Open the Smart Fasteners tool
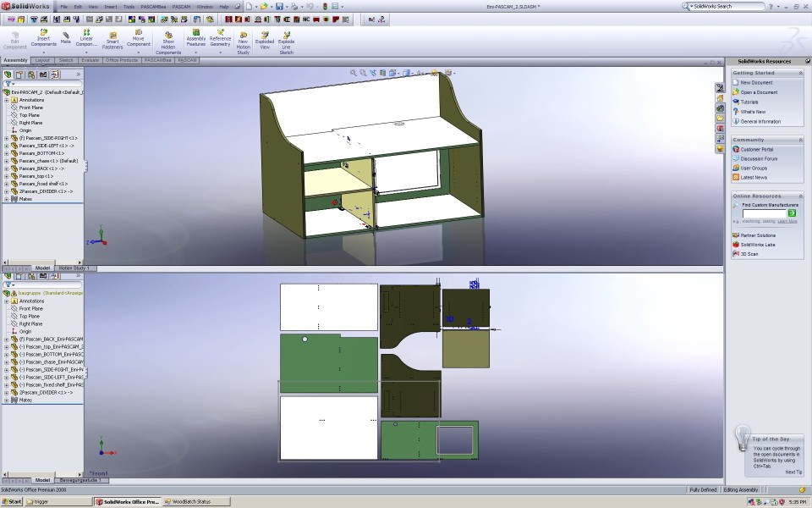This screenshot has height=508, width=812. pyautogui.click(x=112, y=40)
